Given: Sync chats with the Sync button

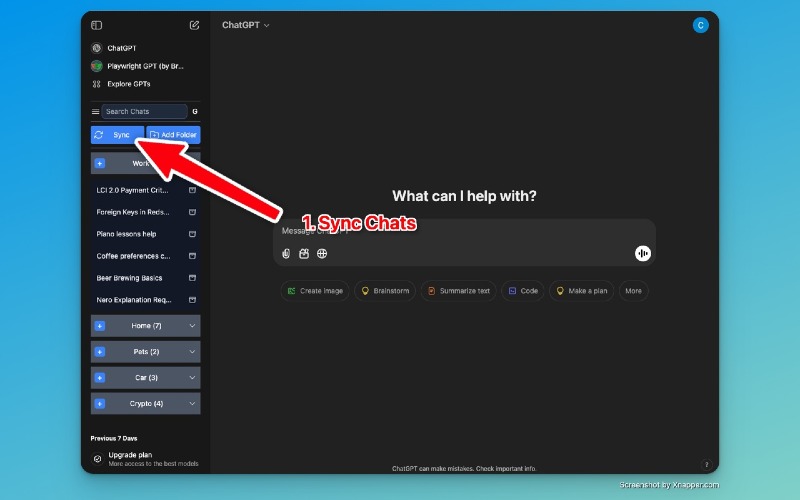Looking at the screenshot, I should (x=117, y=135).
